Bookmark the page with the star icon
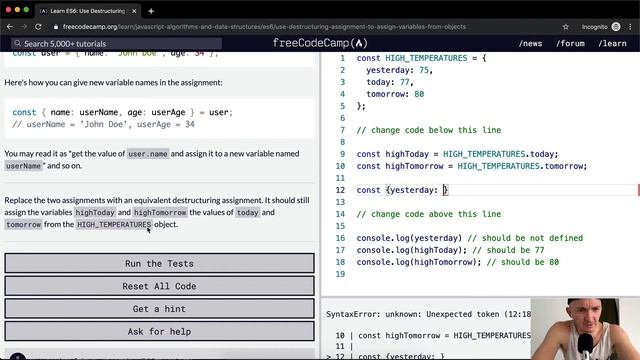The image size is (640, 360). coord(565,27)
